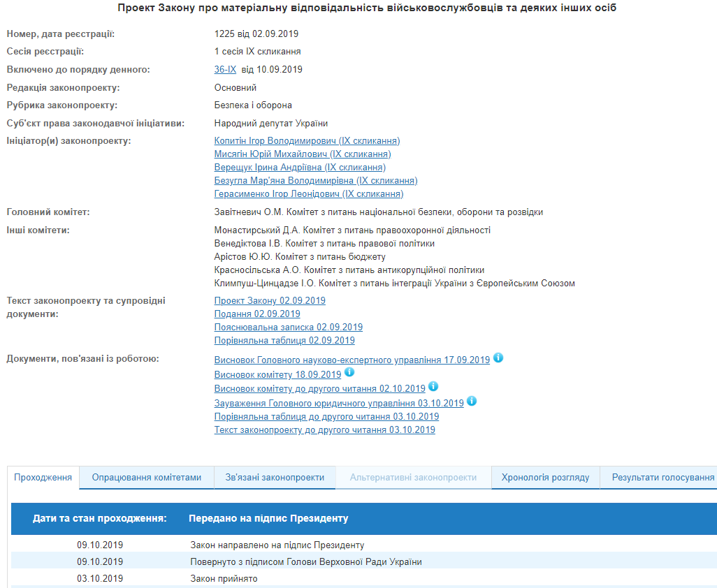Open the Результати голосування tab
The width and height of the screenshot is (717, 588).
click(662, 478)
